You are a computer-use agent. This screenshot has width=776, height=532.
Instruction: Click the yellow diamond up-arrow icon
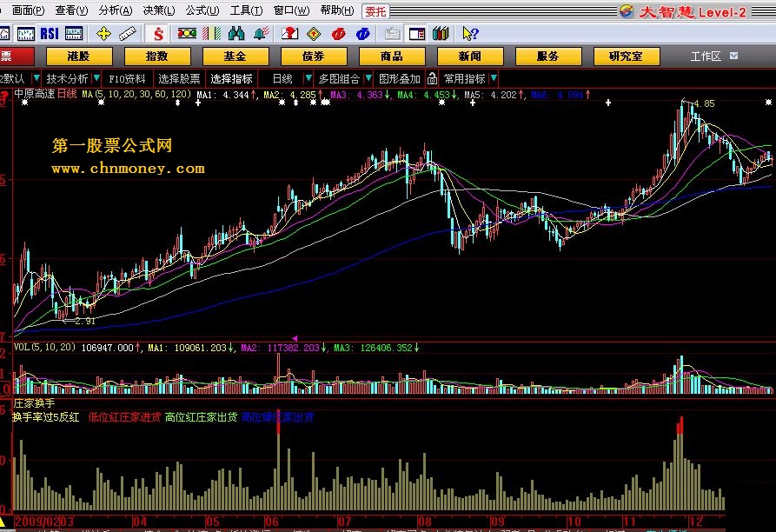(x=314, y=34)
